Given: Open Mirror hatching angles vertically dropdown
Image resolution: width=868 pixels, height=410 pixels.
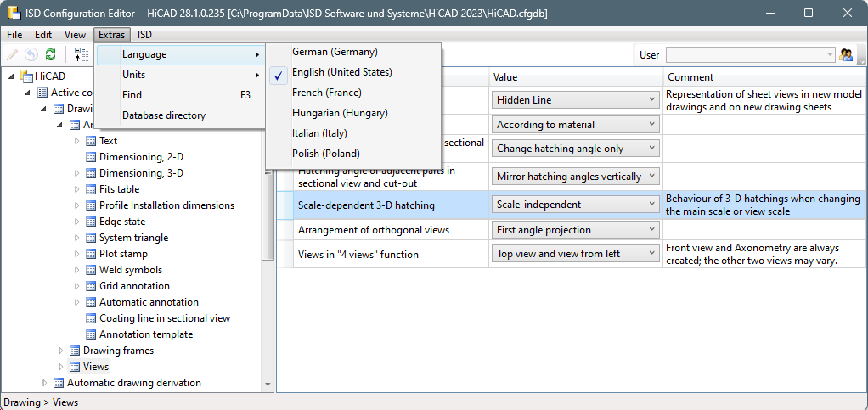Looking at the screenshot, I should [x=576, y=177].
